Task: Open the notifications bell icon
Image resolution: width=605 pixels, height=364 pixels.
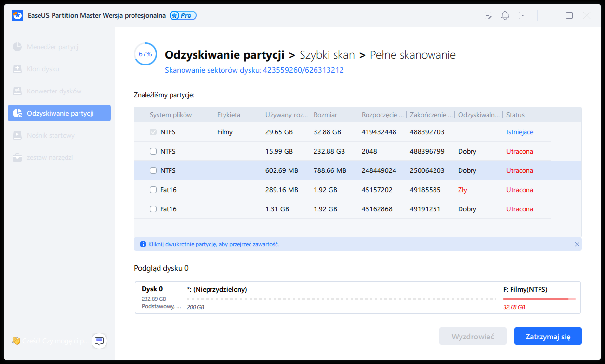Action: point(505,15)
